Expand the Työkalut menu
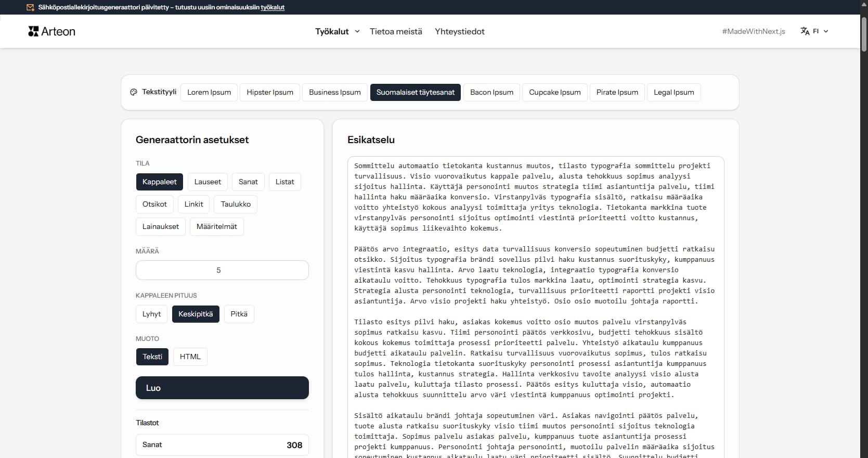The width and height of the screenshot is (868, 458). 337,31
